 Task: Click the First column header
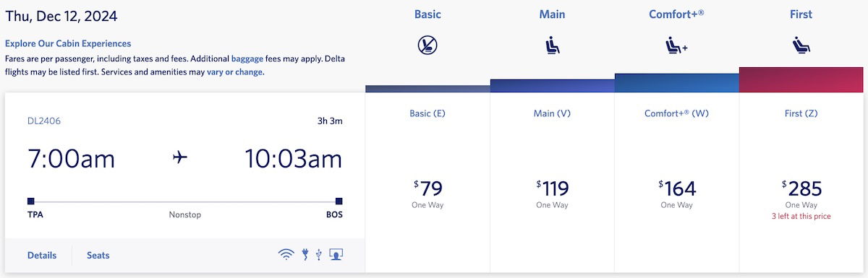click(801, 14)
